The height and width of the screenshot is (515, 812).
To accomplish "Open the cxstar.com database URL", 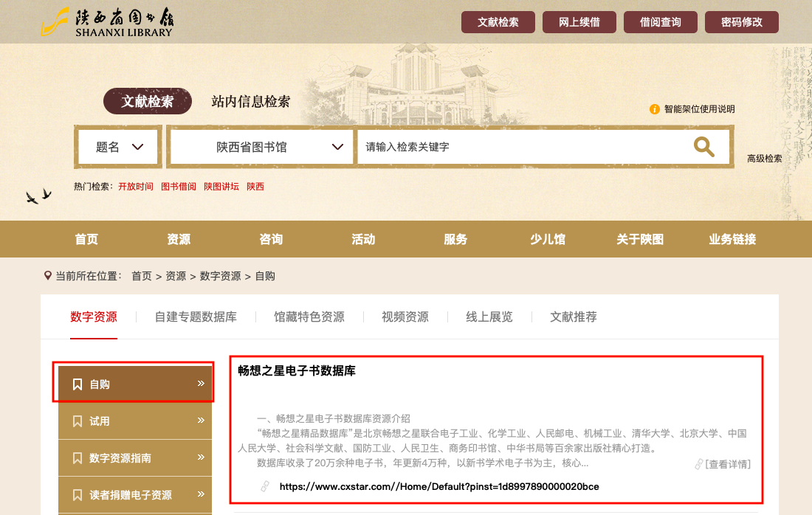I will coord(439,486).
